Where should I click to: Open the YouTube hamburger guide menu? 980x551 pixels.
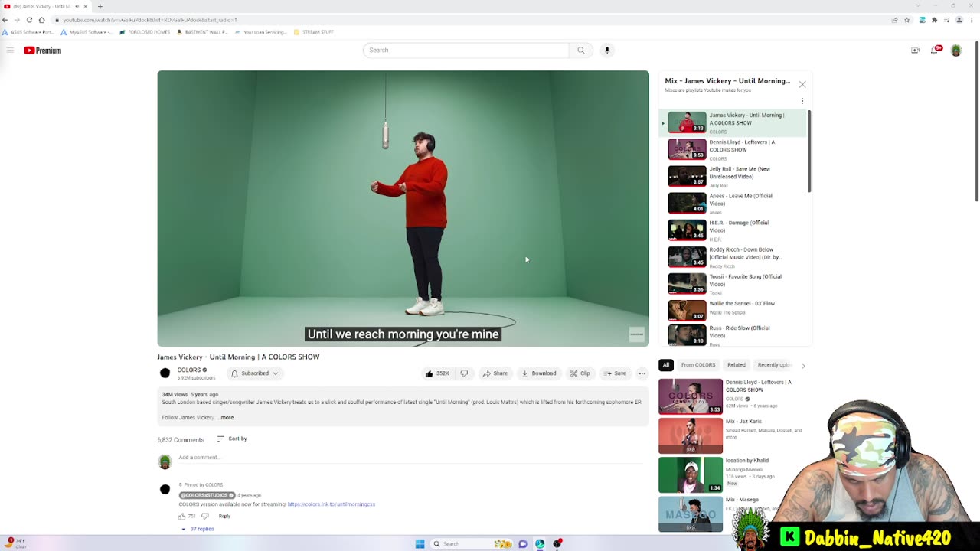coord(10,51)
